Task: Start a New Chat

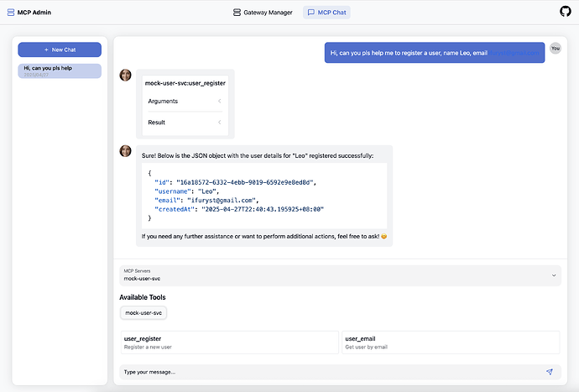Action: click(x=60, y=50)
